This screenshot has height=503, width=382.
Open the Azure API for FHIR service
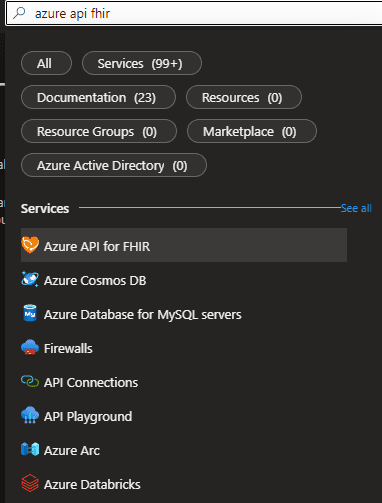pyautogui.click(x=184, y=245)
